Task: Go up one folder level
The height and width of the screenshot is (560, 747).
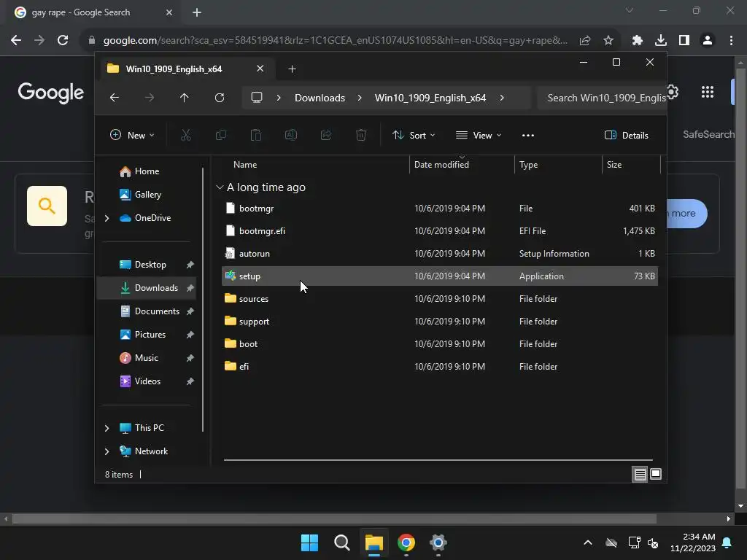Action: pyautogui.click(x=185, y=98)
